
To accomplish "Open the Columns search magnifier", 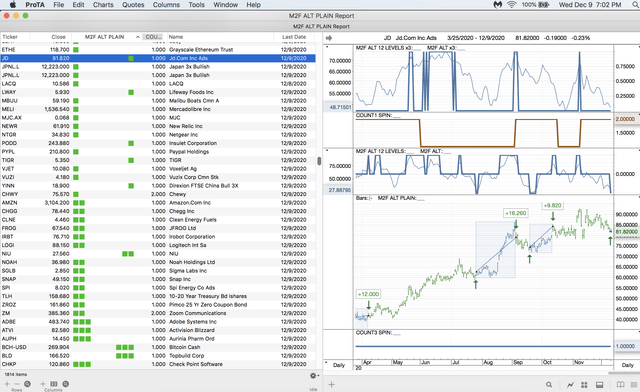I will click(65, 384).
